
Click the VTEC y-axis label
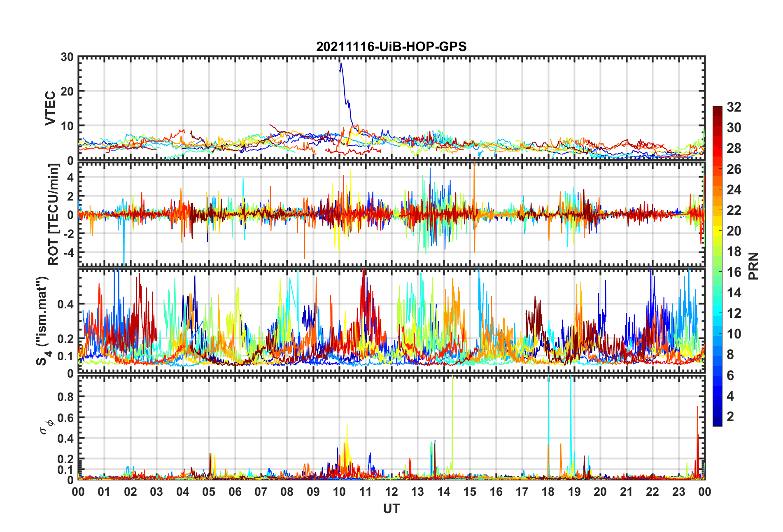tap(50, 108)
